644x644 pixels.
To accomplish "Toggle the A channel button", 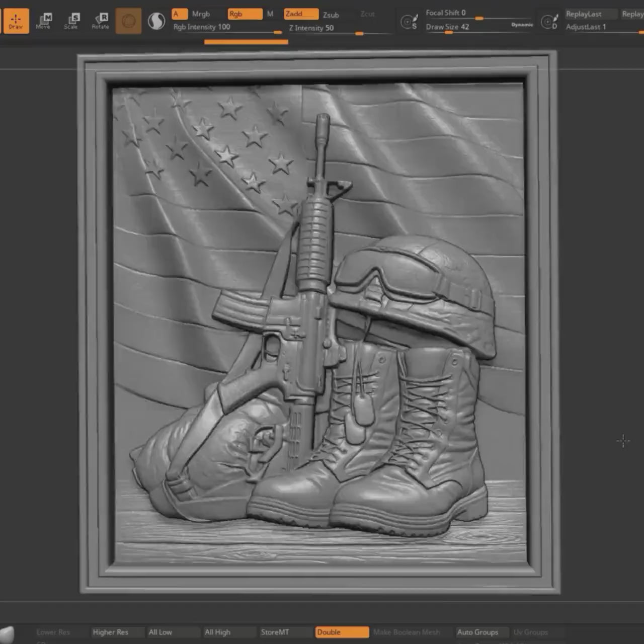I will click(179, 14).
